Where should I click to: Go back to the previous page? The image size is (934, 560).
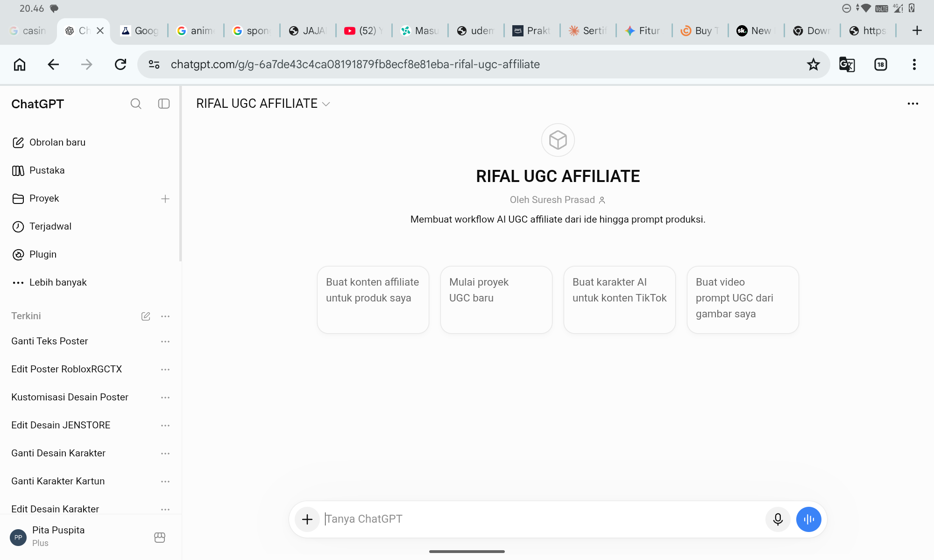point(53,64)
